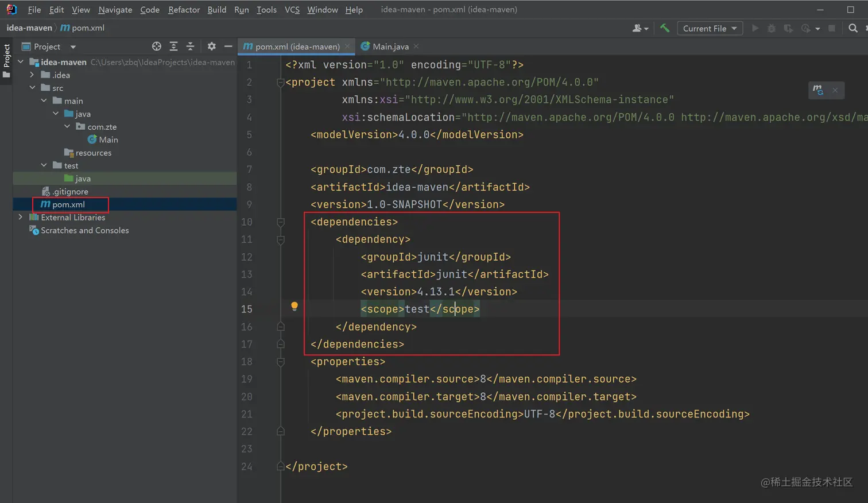Click the Run play button

[x=755, y=28]
